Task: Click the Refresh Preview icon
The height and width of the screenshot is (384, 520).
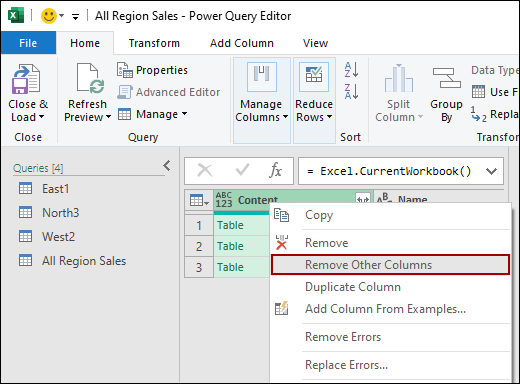Action: tap(90, 79)
